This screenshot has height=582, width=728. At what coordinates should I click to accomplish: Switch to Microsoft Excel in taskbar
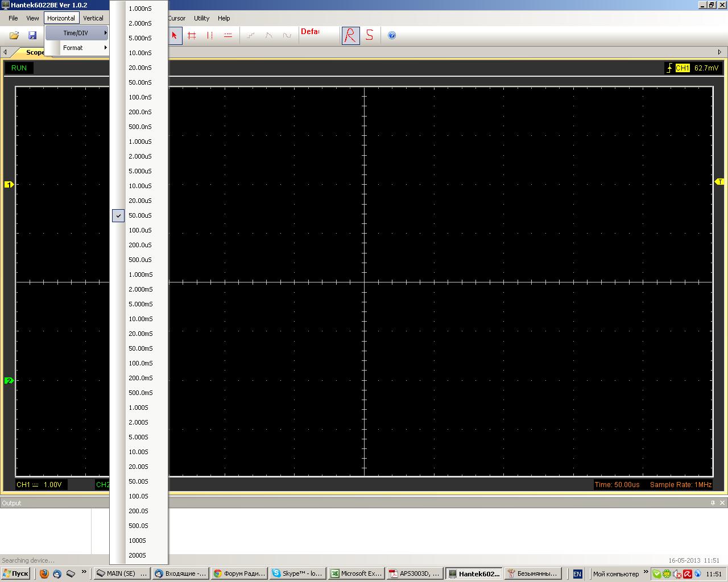point(356,573)
